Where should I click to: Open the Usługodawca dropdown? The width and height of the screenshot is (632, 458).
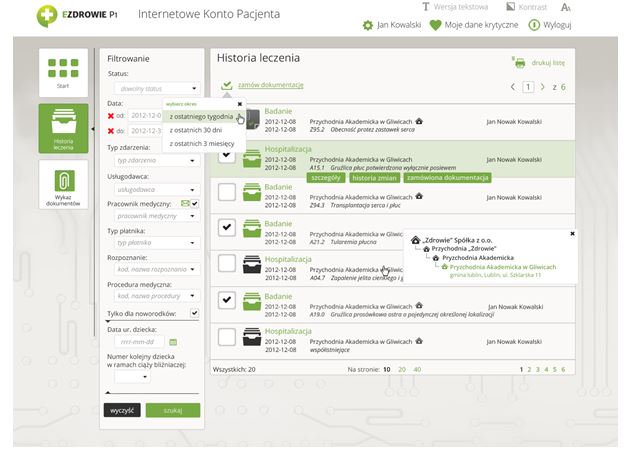point(156,189)
